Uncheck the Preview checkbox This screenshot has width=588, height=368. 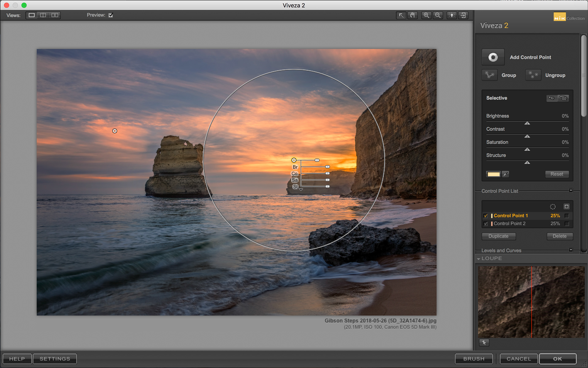click(111, 15)
